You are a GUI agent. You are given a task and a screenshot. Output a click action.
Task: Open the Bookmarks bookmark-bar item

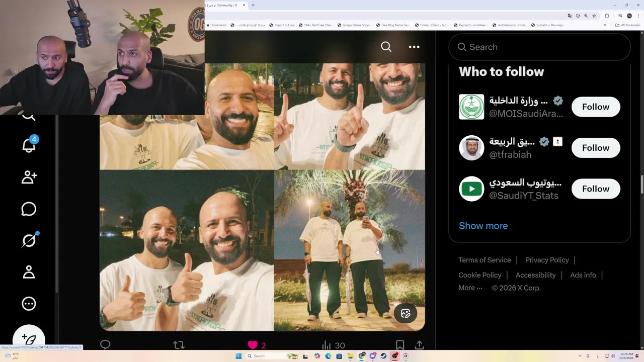[216, 25]
